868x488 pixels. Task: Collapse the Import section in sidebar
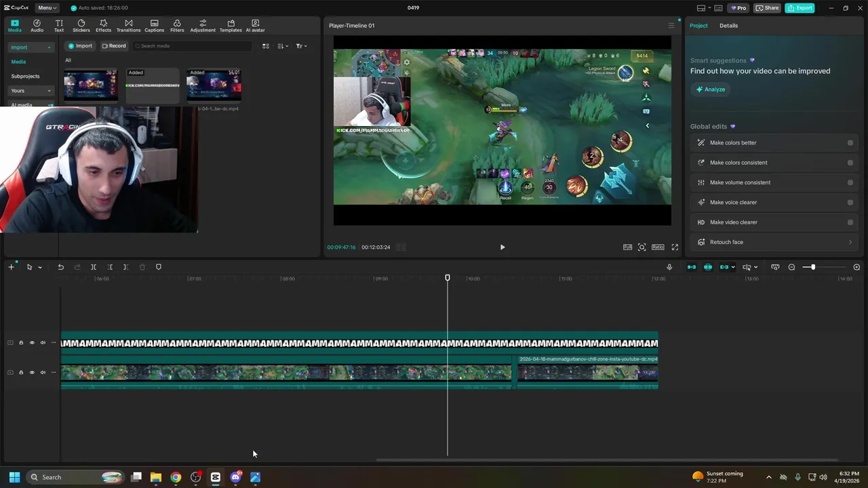[49, 47]
